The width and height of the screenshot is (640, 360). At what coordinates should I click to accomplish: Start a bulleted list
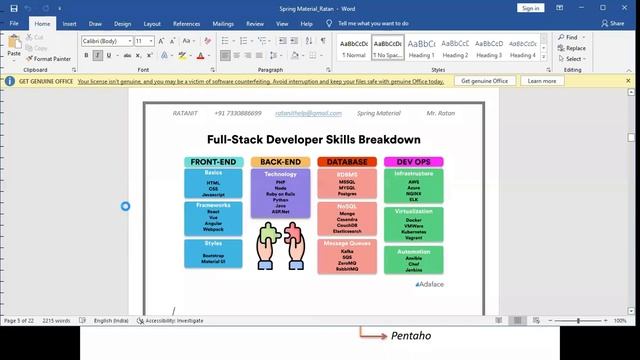tap(225, 41)
